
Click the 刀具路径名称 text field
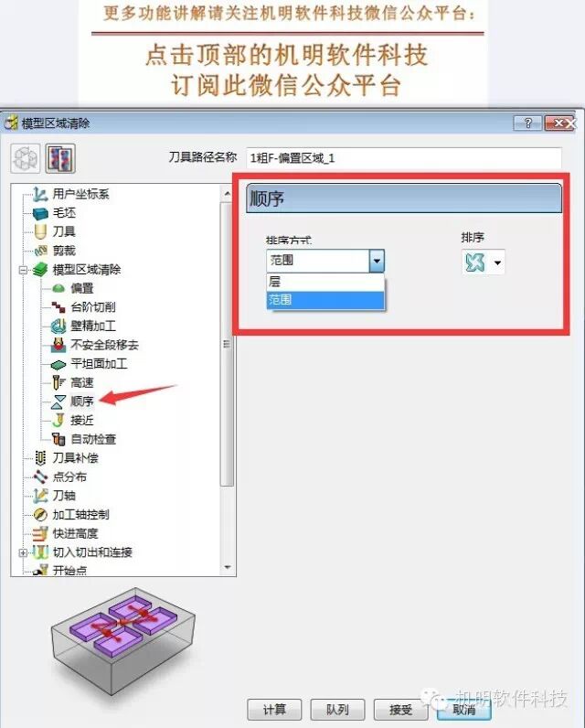(x=404, y=158)
